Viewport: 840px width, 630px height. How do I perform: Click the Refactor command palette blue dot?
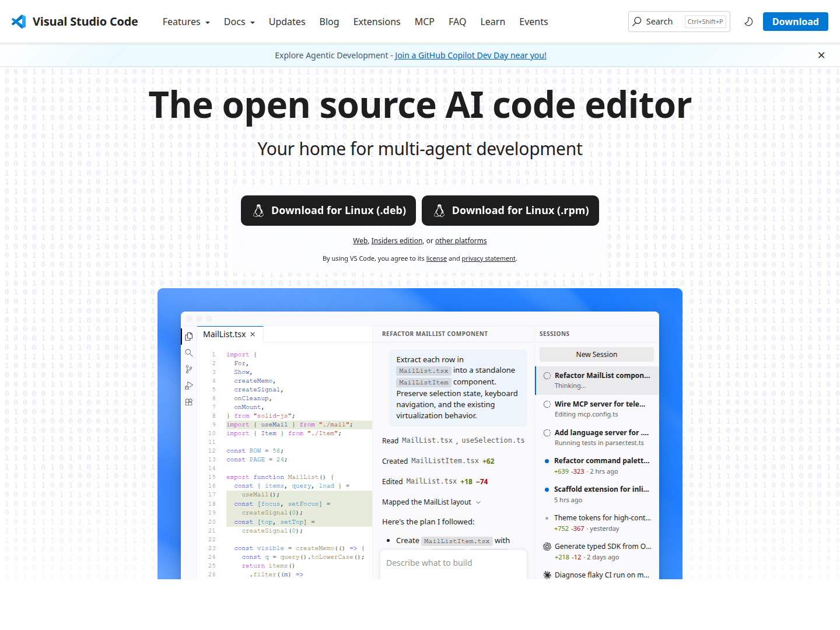pos(547,461)
